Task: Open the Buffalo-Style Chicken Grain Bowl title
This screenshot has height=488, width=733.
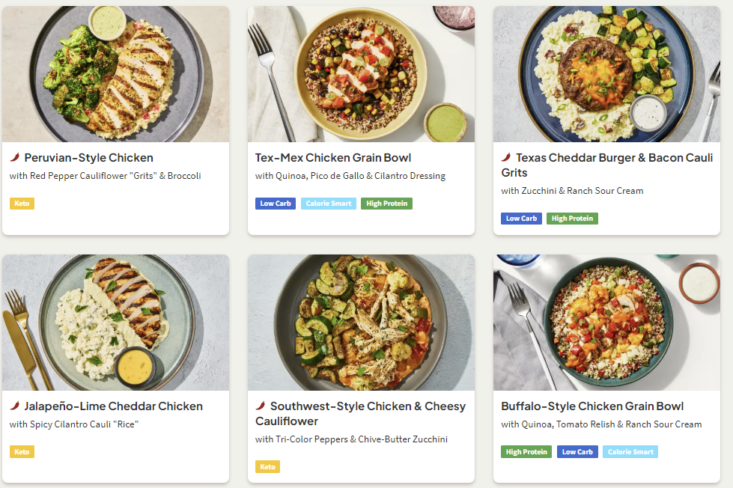Action: (592, 406)
